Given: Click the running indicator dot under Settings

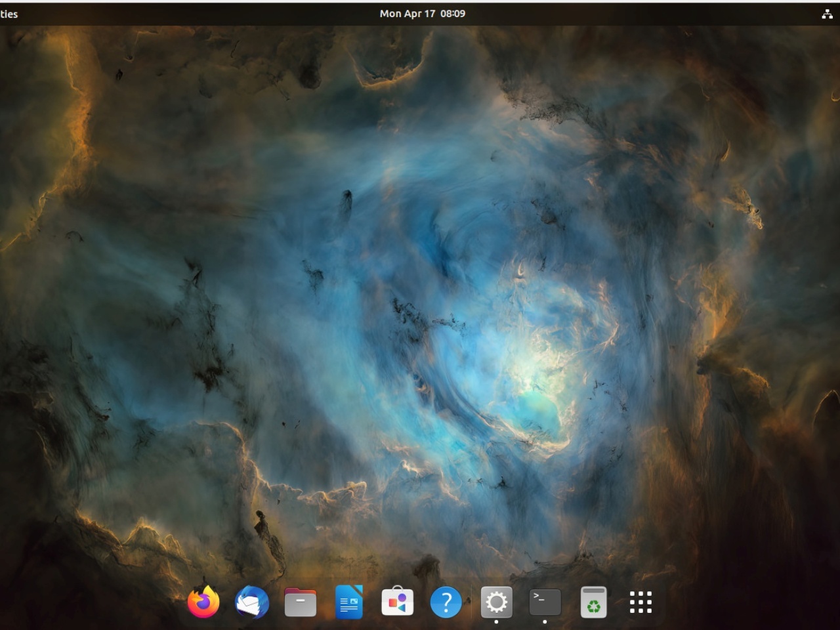Looking at the screenshot, I should 496,621.
